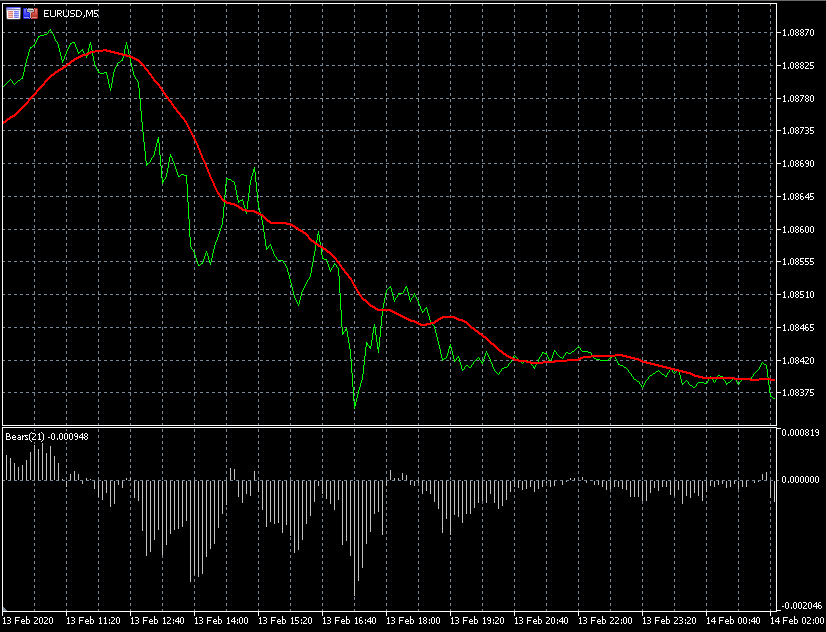Click the 0.000819 indicator scale value
Screen dimensions: 826x632
click(801, 433)
